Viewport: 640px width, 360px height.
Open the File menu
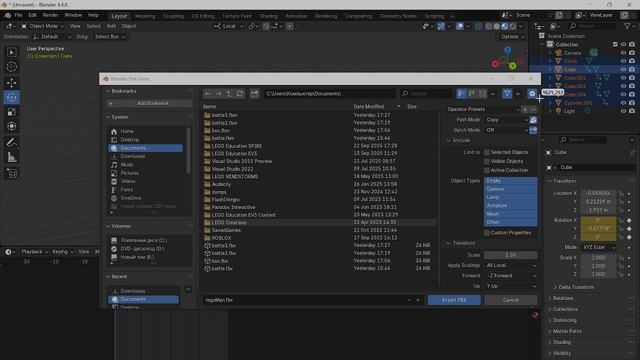tap(18, 15)
